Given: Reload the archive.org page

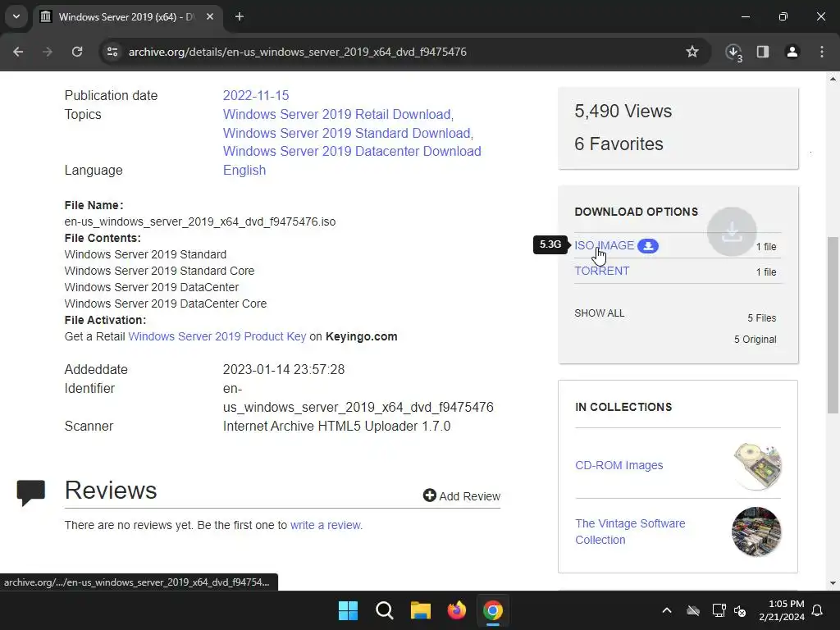Looking at the screenshot, I should [x=77, y=52].
